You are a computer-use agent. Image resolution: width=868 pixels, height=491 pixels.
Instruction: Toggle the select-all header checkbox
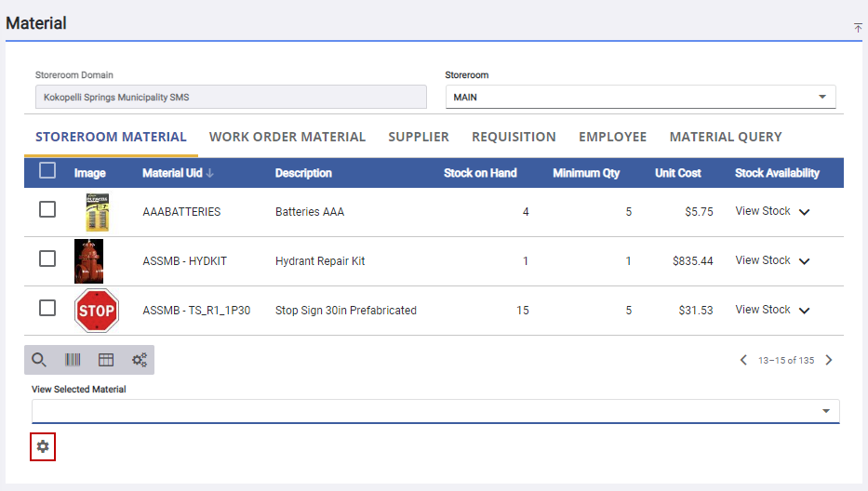point(47,171)
